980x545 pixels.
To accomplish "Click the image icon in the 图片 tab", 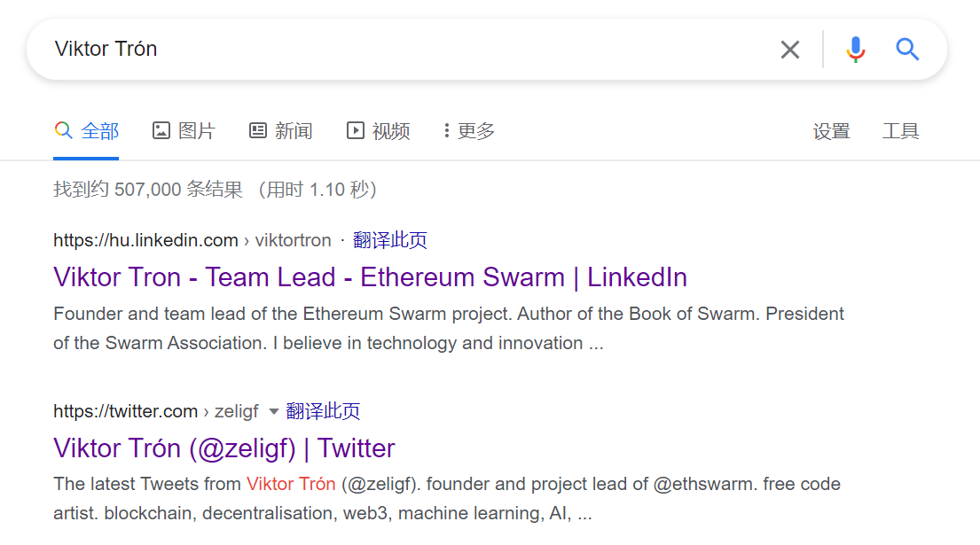I will click(x=161, y=131).
